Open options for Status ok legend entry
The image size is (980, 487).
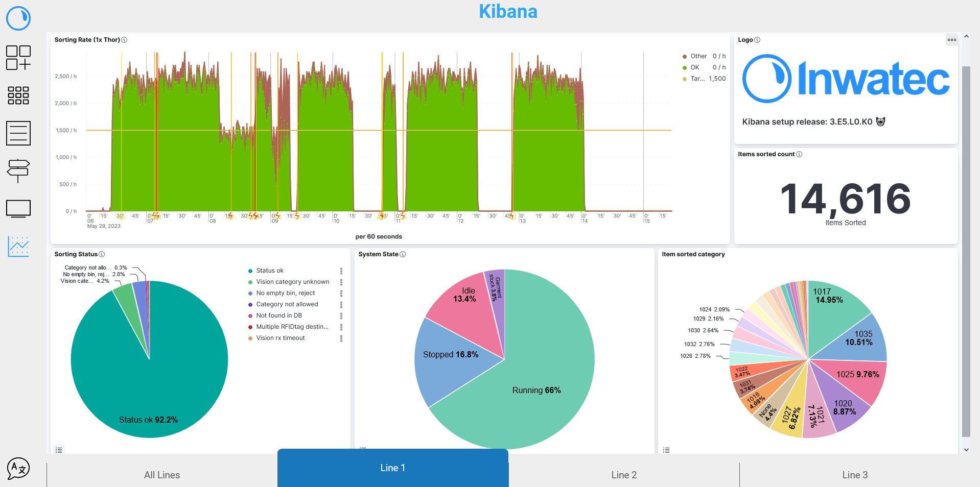click(341, 271)
